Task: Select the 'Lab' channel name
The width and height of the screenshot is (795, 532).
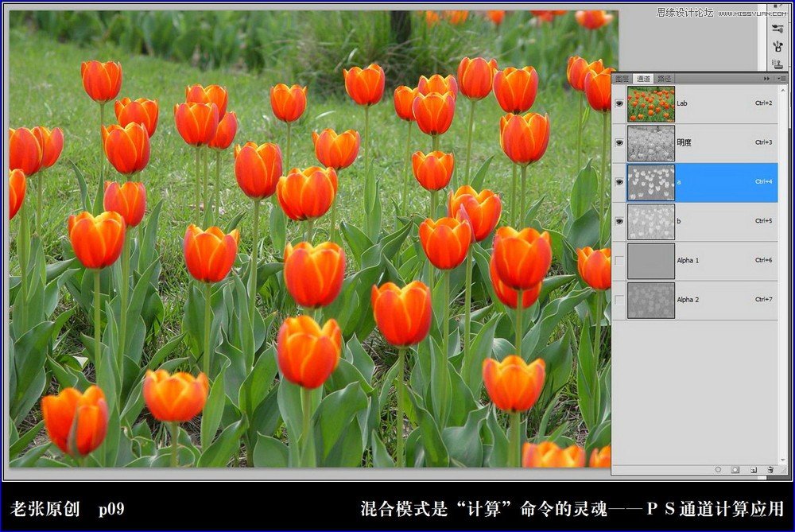Action: 682,103
